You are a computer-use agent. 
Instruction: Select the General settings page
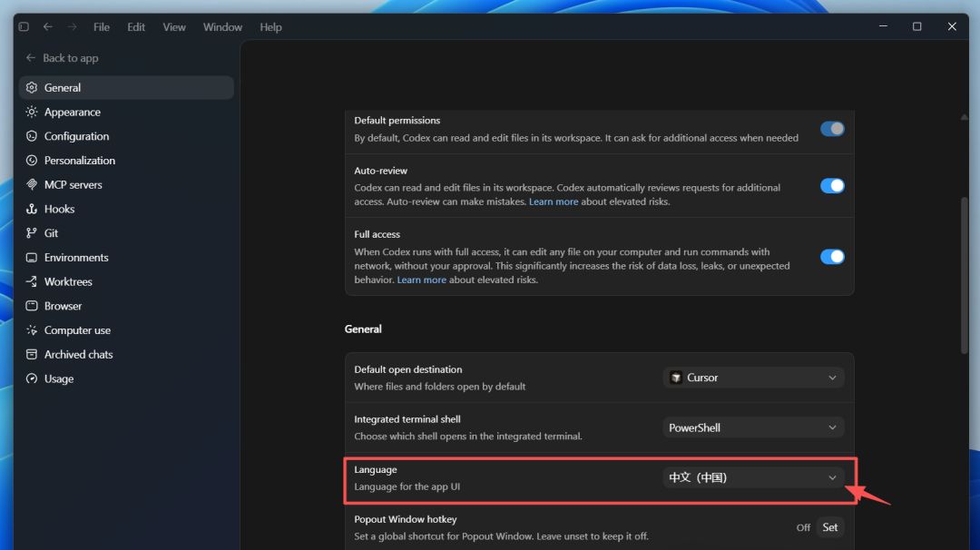click(x=126, y=87)
